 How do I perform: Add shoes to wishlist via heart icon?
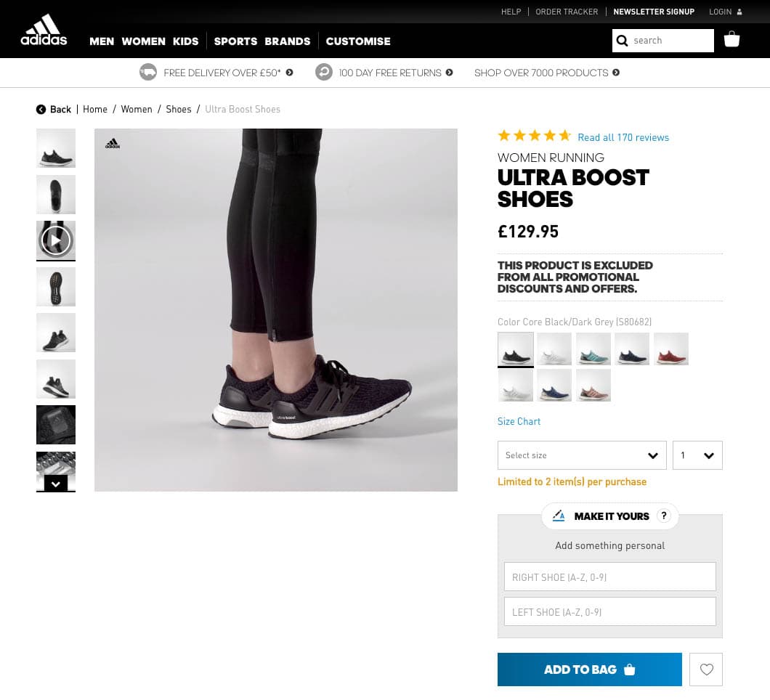pos(705,669)
